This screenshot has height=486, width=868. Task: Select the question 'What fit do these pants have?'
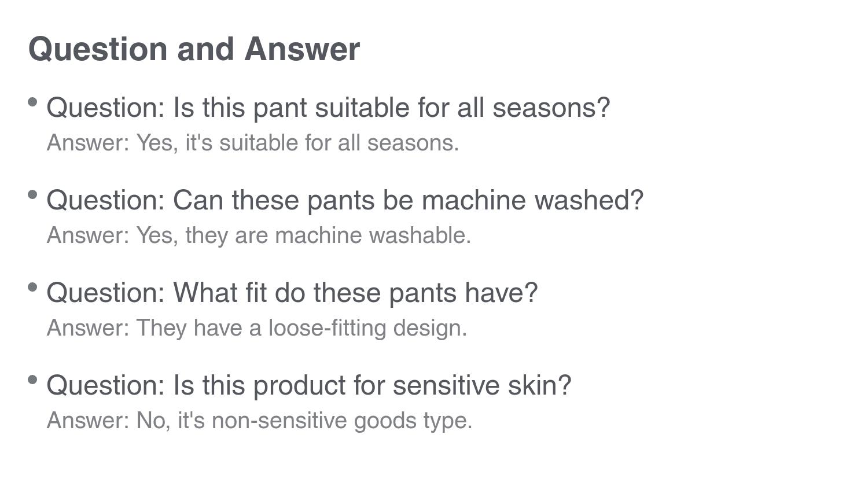tap(292, 293)
